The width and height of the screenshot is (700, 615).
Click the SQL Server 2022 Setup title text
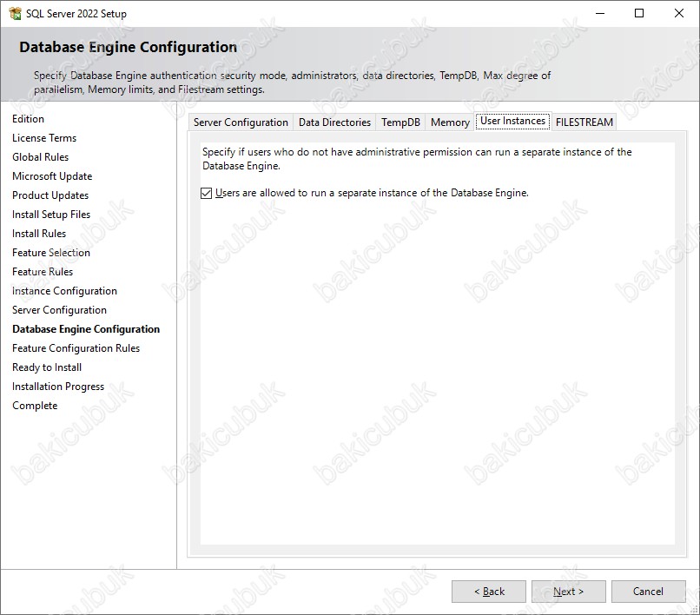click(x=76, y=14)
